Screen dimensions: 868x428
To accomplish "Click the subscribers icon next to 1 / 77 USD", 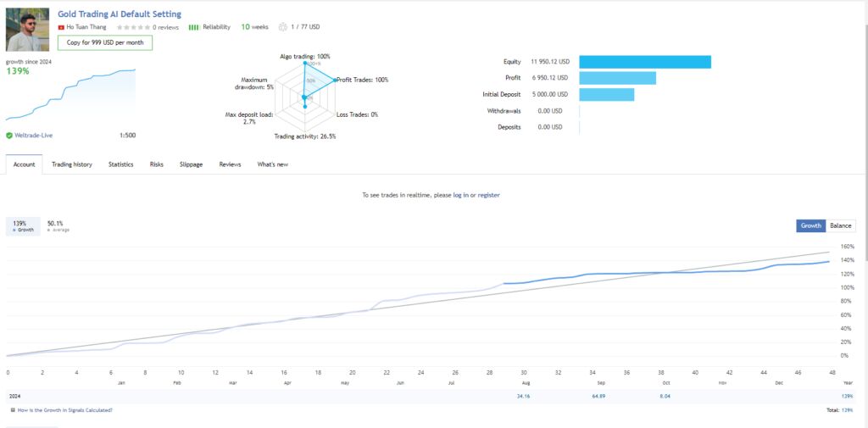I will pos(283,27).
